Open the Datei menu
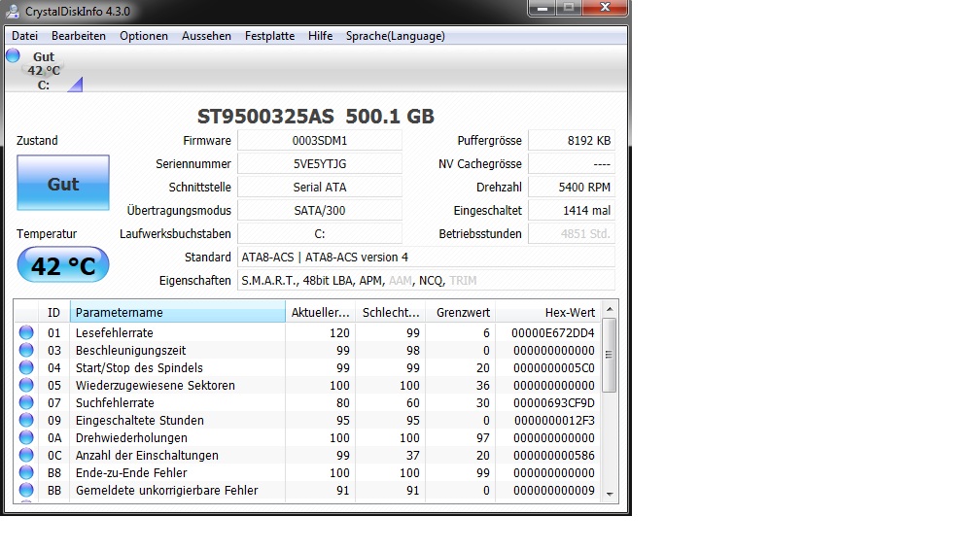 pyautogui.click(x=25, y=36)
